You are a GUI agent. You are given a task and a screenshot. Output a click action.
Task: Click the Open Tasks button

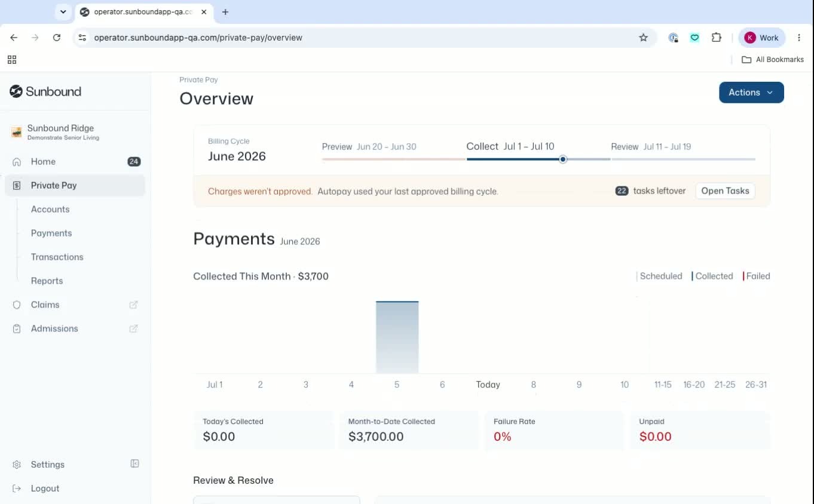tap(725, 191)
